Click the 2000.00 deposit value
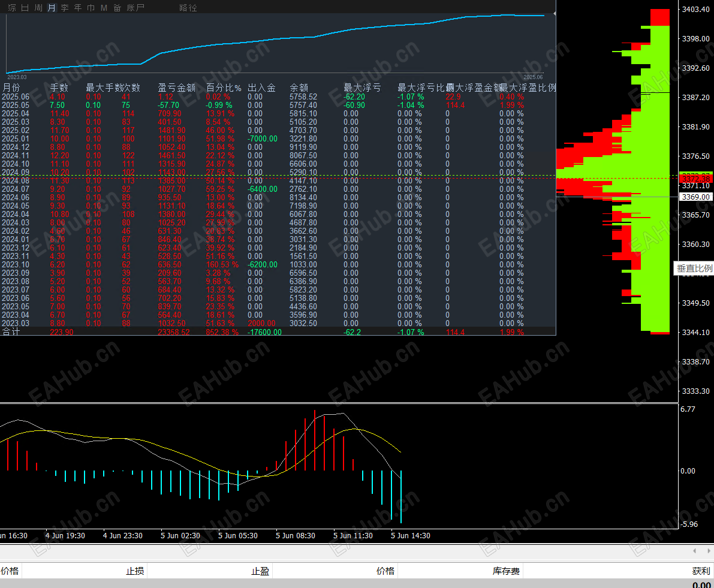The image size is (714, 588). [261, 323]
